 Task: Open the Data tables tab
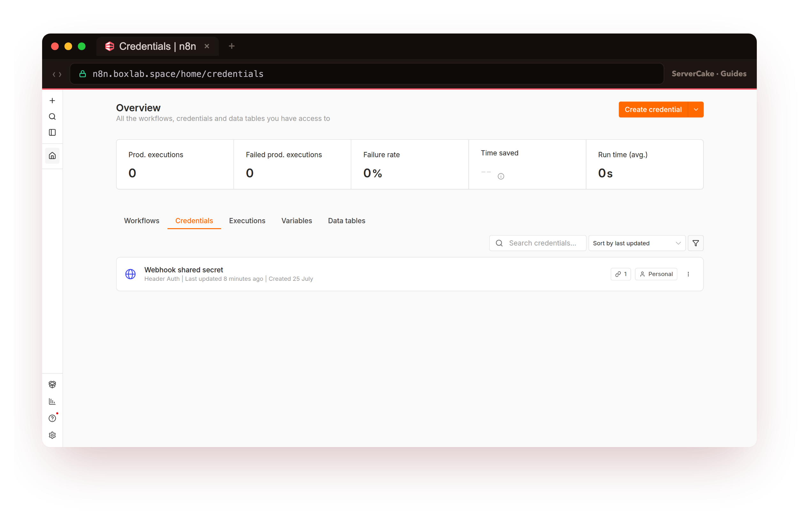coord(346,221)
